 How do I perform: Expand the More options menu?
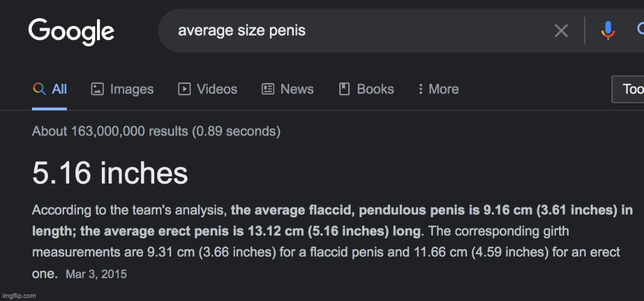coord(438,89)
